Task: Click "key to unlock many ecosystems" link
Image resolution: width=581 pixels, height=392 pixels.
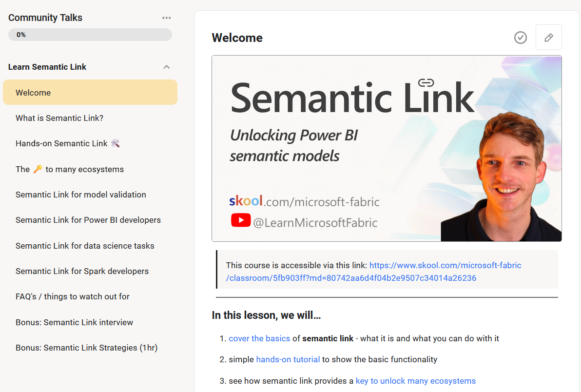Action: pos(415,380)
